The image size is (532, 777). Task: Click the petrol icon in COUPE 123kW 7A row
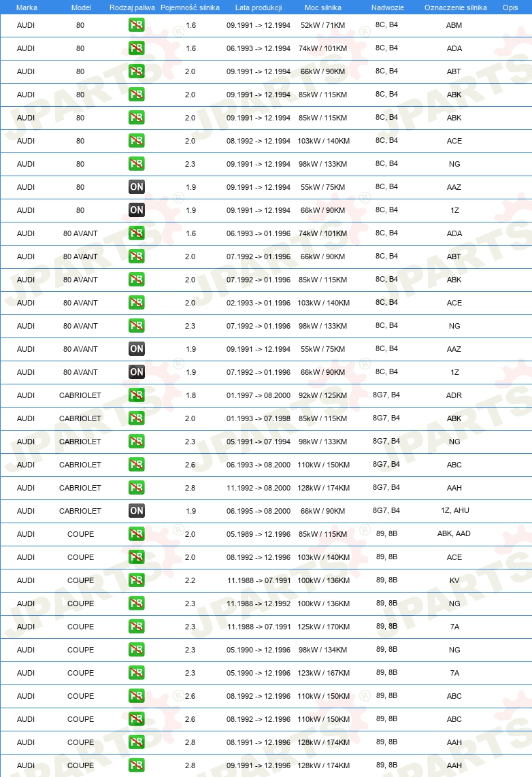click(136, 672)
